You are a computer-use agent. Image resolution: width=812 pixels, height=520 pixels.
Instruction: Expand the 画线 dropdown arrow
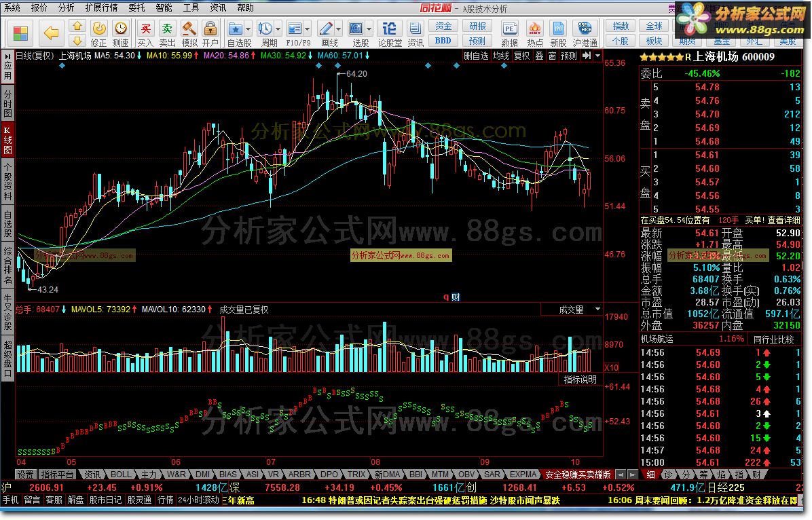(x=339, y=29)
